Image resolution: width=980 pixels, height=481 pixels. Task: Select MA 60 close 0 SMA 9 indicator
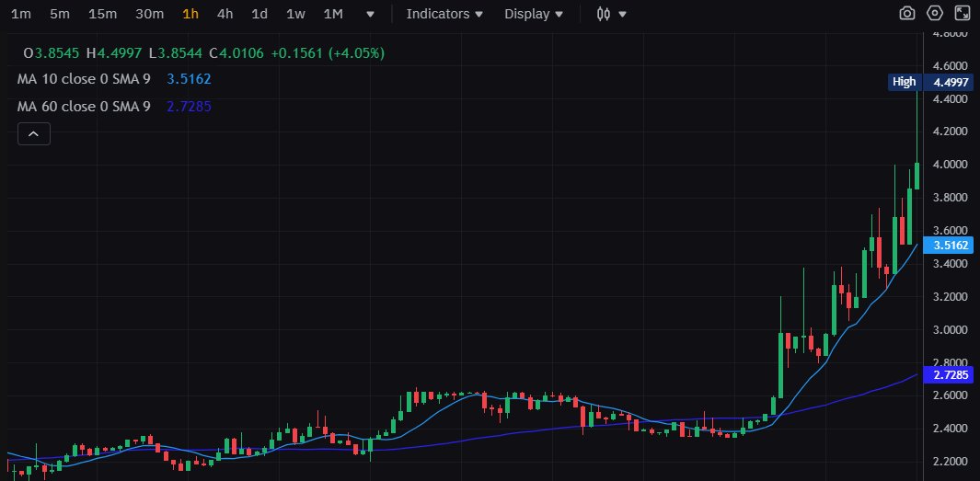point(84,107)
